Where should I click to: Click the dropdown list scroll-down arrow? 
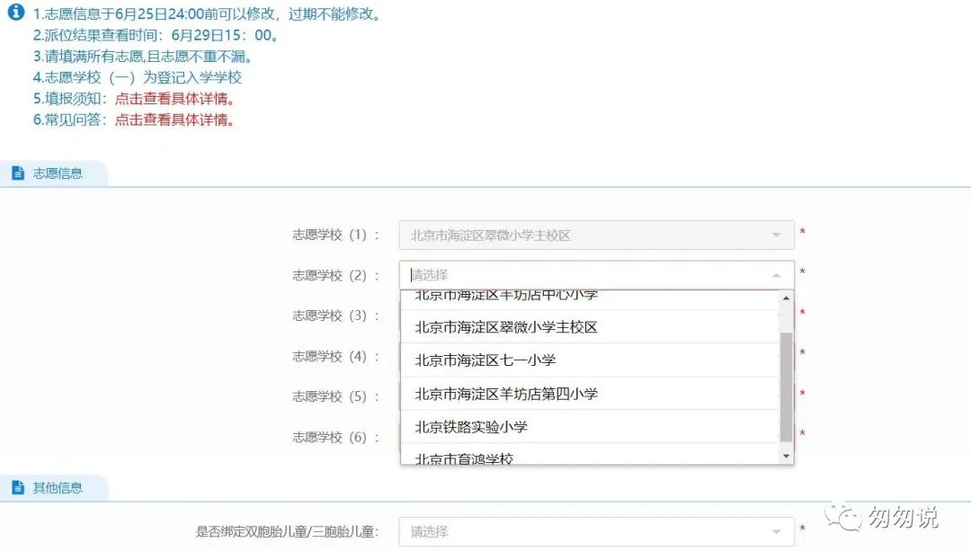[786, 456]
